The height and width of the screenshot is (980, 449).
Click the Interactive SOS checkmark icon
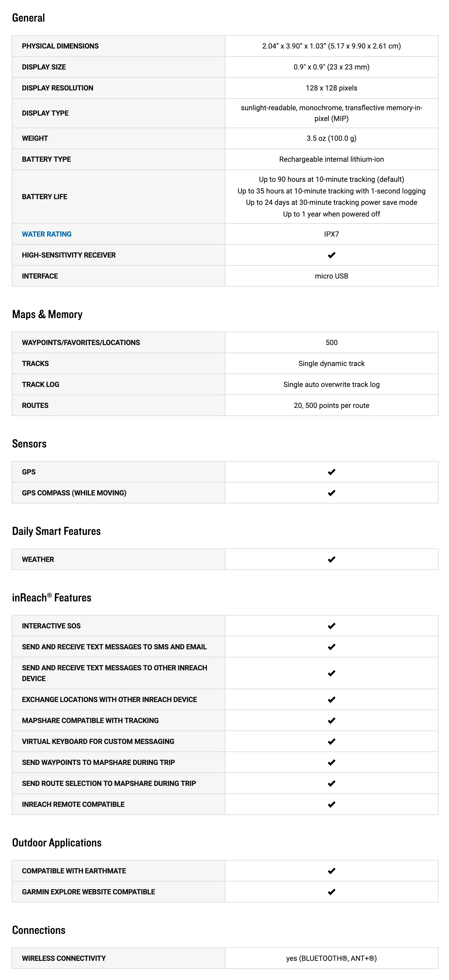point(331,626)
